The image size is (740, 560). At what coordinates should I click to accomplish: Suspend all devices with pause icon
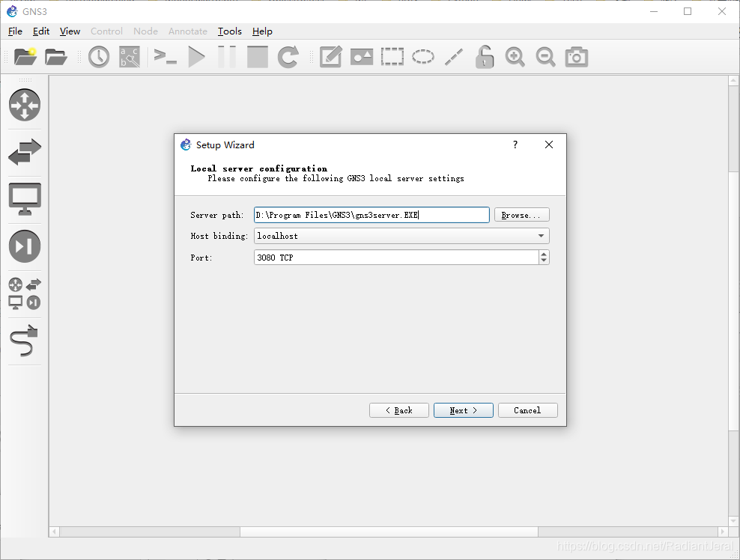tap(227, 57)
